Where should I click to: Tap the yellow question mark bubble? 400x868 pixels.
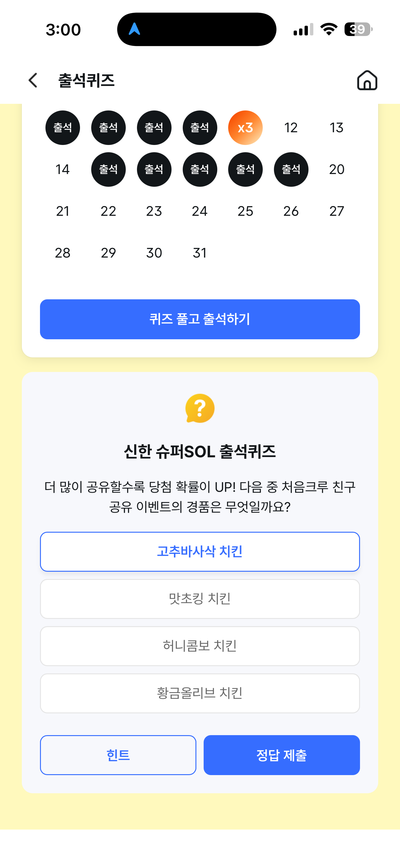(200, 408)
